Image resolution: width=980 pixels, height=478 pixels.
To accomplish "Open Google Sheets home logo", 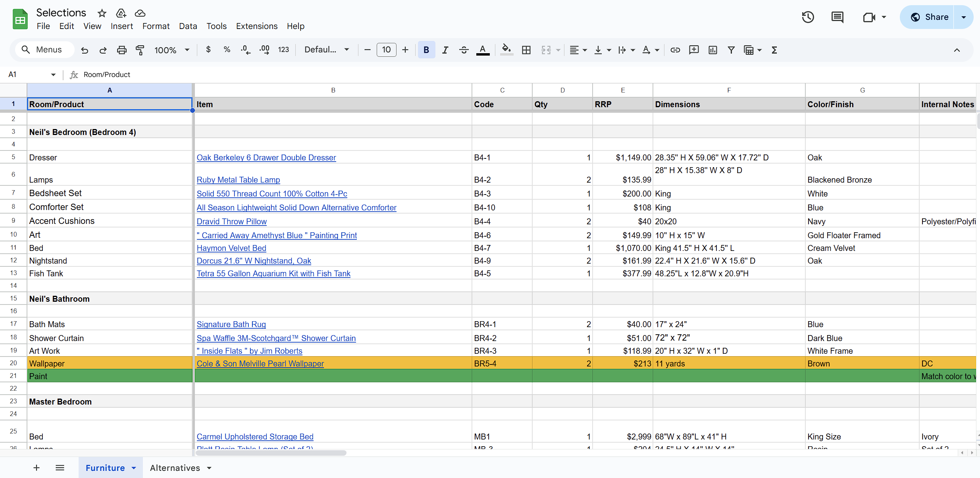I will [20, 19].
